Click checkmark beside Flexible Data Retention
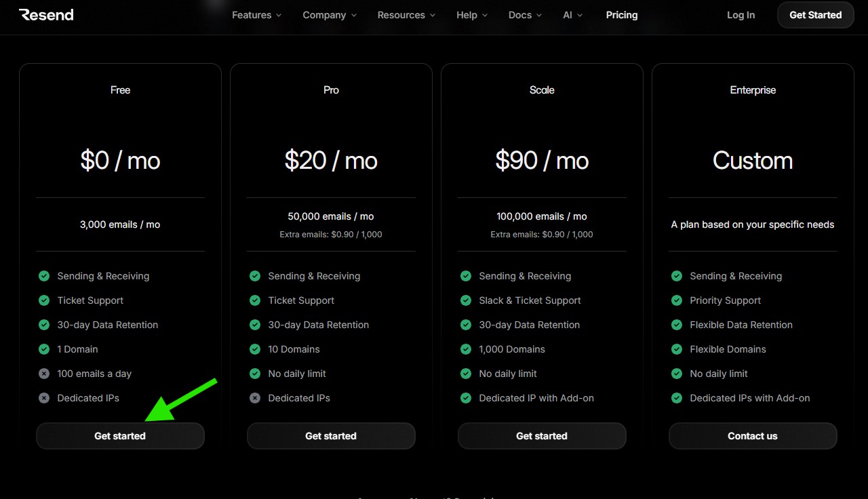The height and width of the screenshot is (499, 868). [x=677, y=325]
